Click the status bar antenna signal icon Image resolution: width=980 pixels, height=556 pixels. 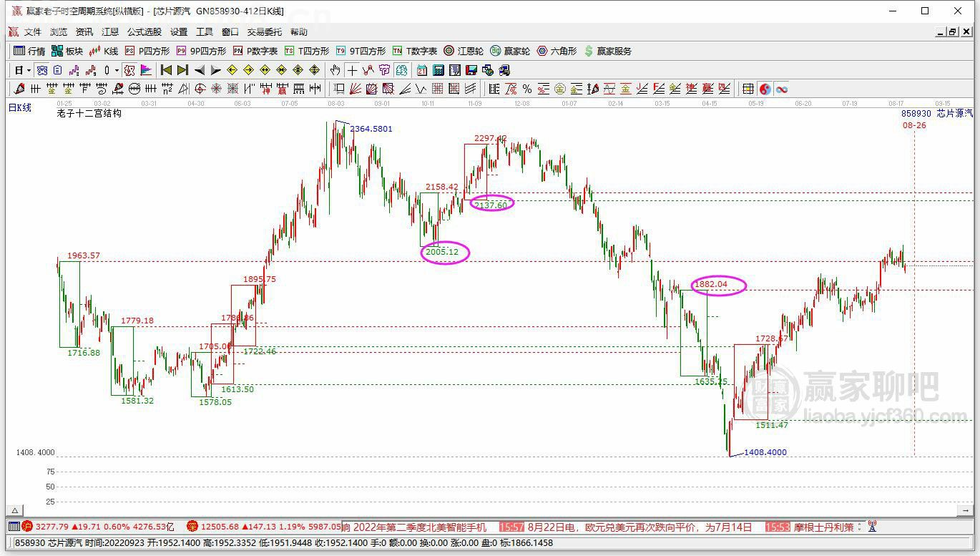[872, 527]
